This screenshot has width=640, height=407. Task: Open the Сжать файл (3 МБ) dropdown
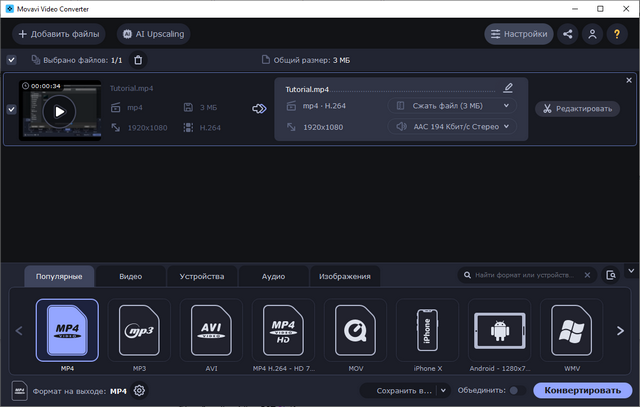click(452, 106)
